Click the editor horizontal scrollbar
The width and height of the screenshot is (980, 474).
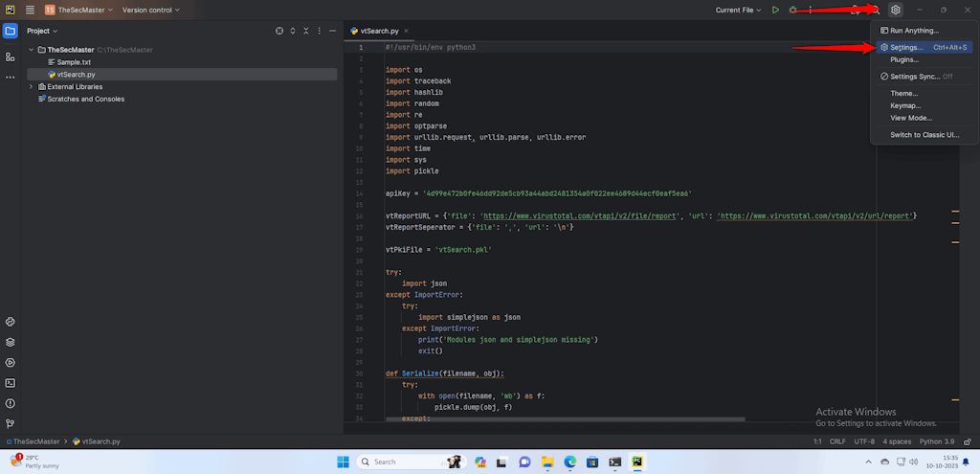point(566,419)
